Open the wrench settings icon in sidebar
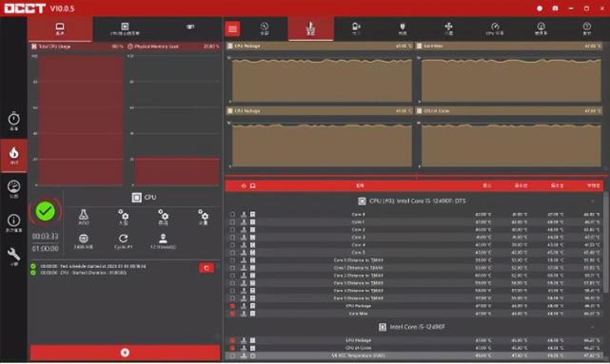This screenshot has width=610, height=364. [13, 257]
